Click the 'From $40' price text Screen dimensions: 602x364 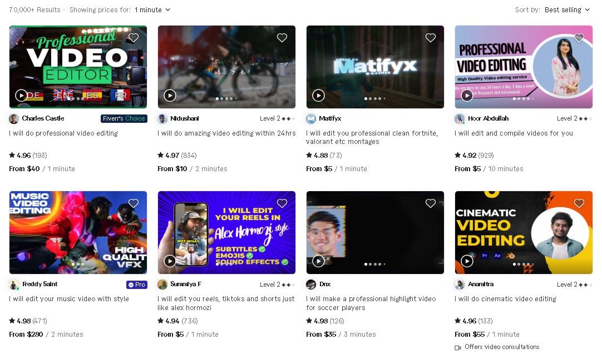coord(24,169)
